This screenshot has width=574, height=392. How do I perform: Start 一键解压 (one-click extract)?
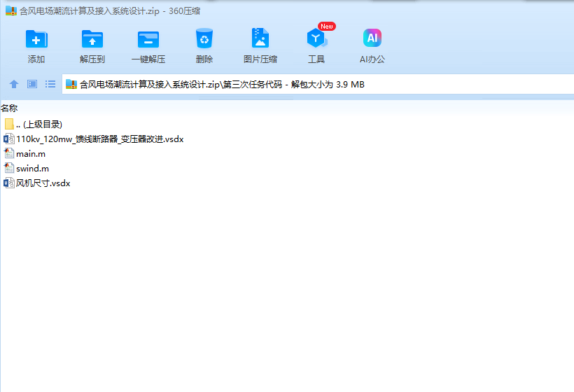click(x=148, y=45)
